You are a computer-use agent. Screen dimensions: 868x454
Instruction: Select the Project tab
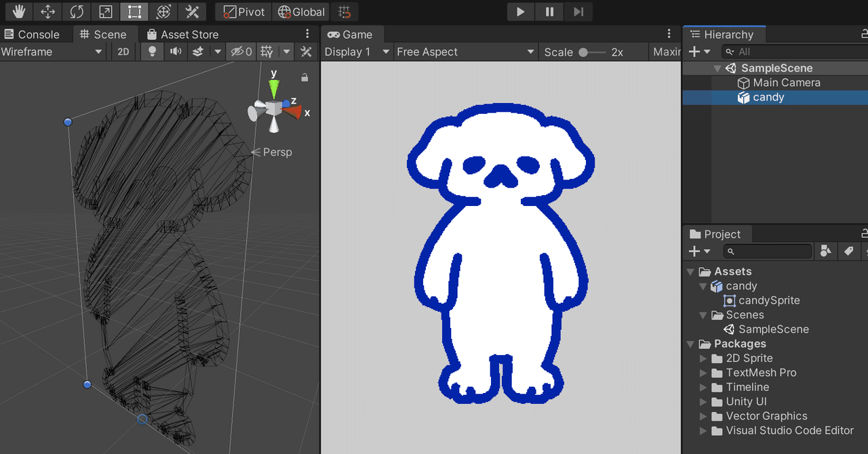click(x=716, y=234)
